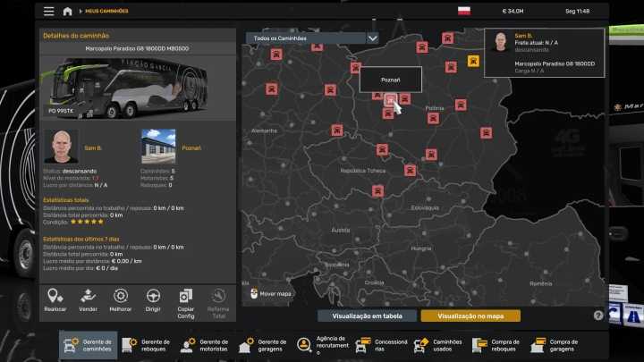Open Concessionárias tab

[381, 345]
